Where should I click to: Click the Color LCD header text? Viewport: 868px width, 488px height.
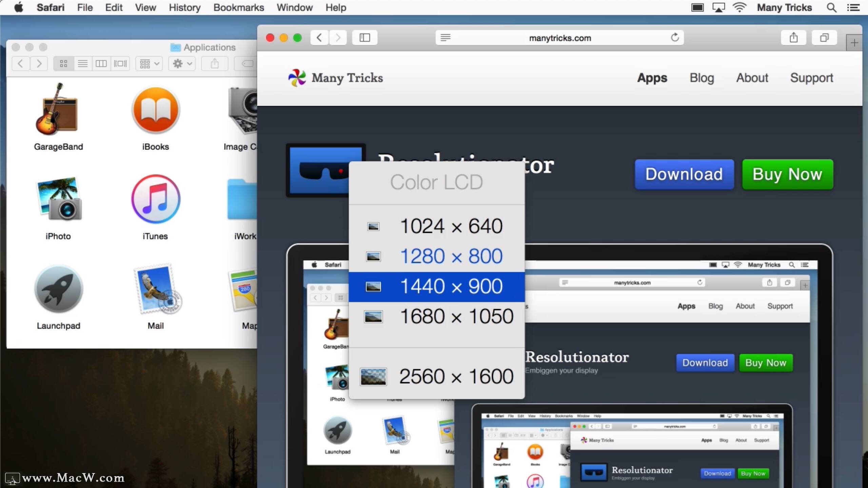(436, 183)
